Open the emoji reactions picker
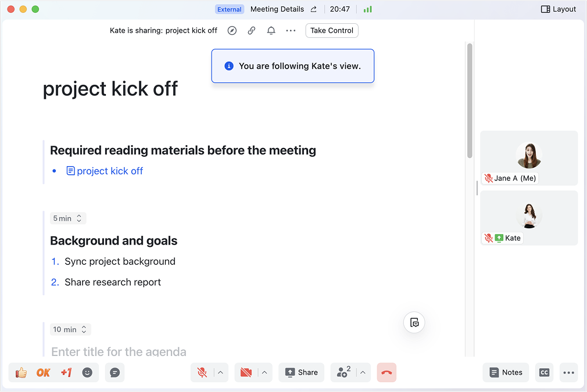 [87, 373]
